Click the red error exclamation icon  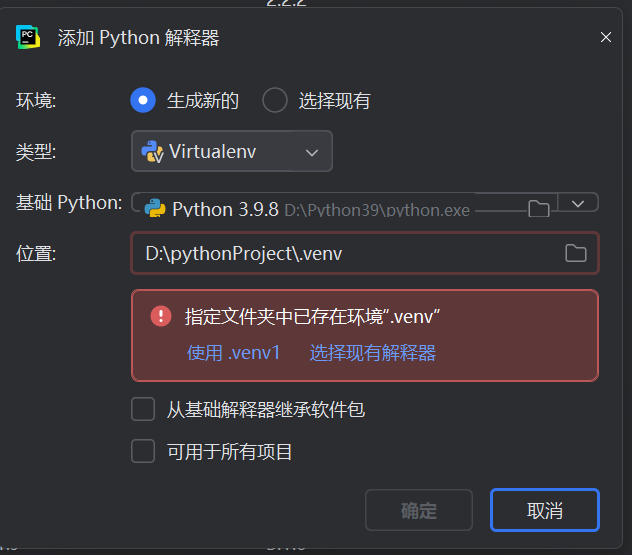tap(161, 316)
